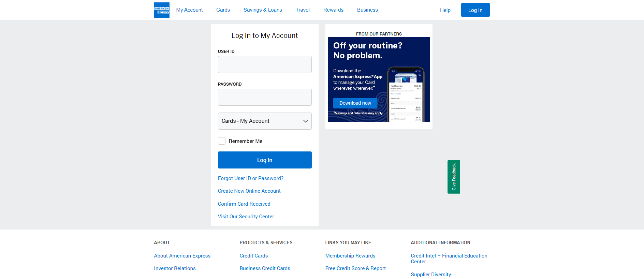Screen dimensions: 644x279
Task: Focus the Password input field
Action: tap(265, 97)
